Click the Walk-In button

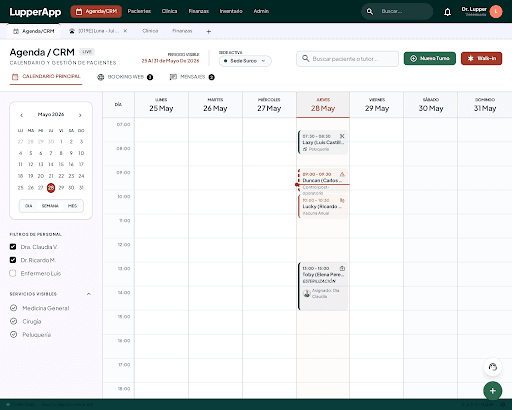coord(481,58)
